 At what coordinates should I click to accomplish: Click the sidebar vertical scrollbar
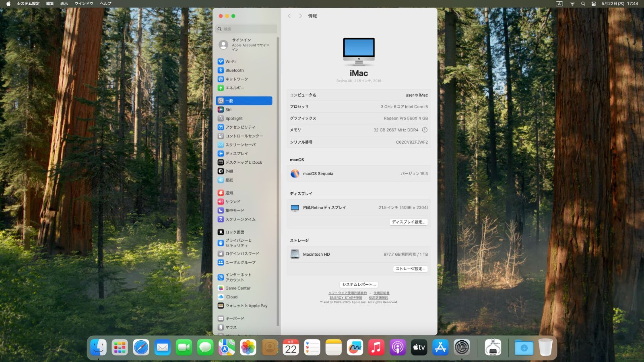click(278, 181)
